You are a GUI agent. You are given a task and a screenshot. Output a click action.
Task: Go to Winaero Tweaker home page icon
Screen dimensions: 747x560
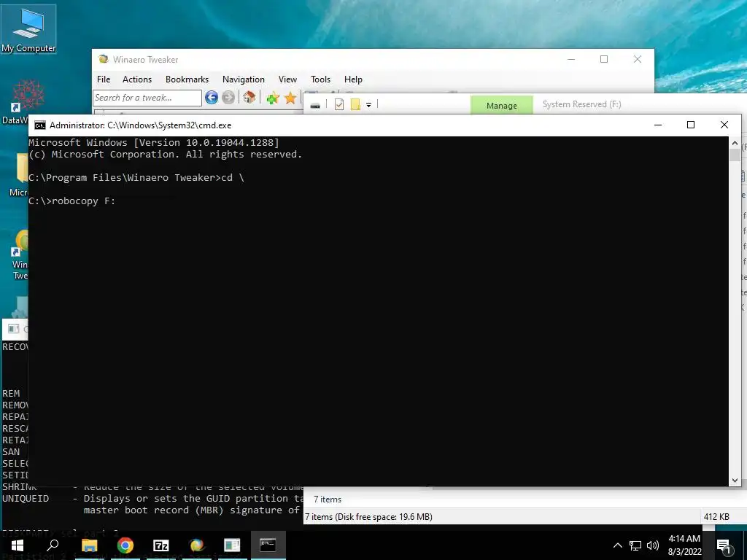(x=249, y=98)
